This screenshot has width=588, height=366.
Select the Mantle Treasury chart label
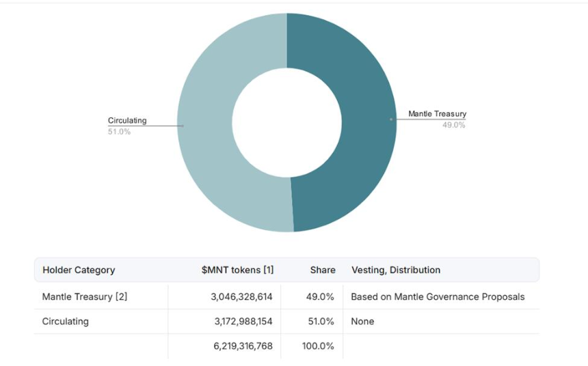click(x=438, y=113)
